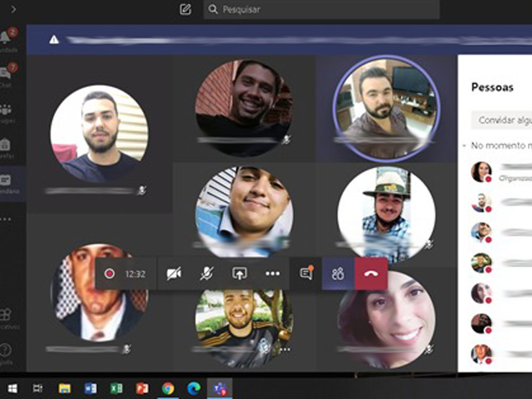Select the woman participant's video tile
Screen dimensions: 532x399
(x=387, y=319)
